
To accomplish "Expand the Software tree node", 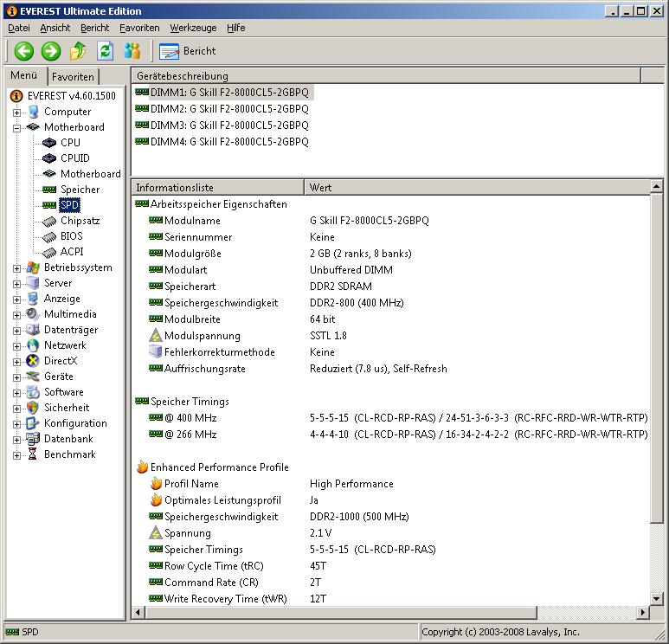I will (16, 393).
